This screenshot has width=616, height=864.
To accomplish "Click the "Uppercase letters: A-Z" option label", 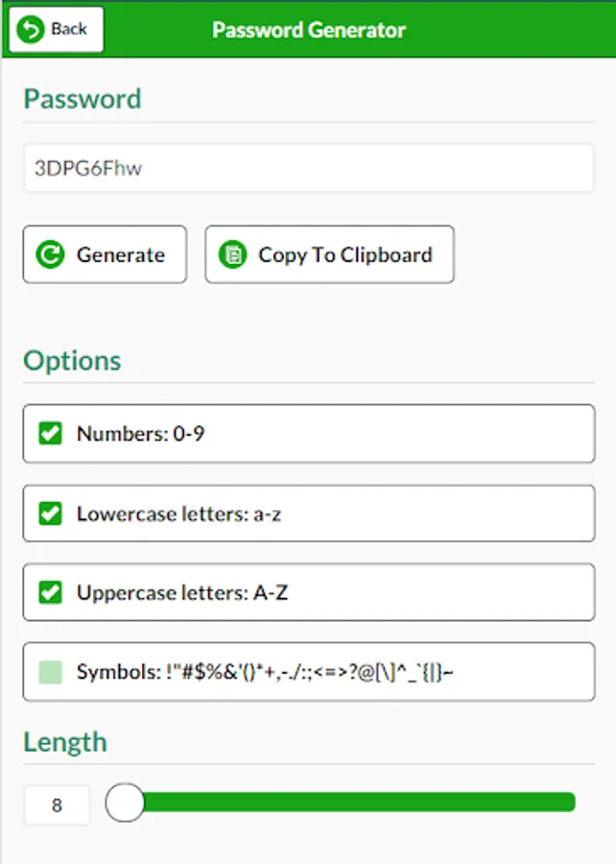I will point(181,592).
